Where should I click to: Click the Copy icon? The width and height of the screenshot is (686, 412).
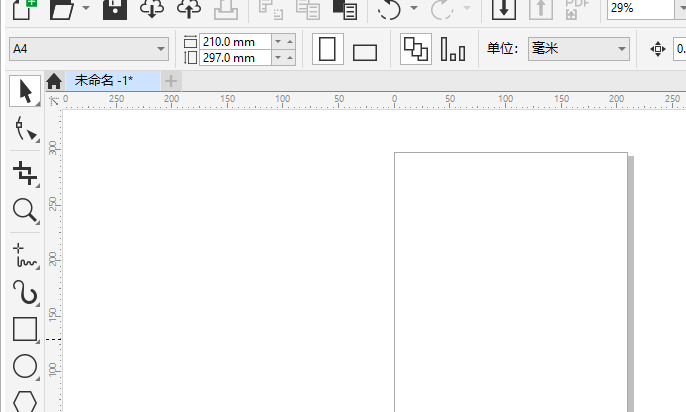point(308,10)
